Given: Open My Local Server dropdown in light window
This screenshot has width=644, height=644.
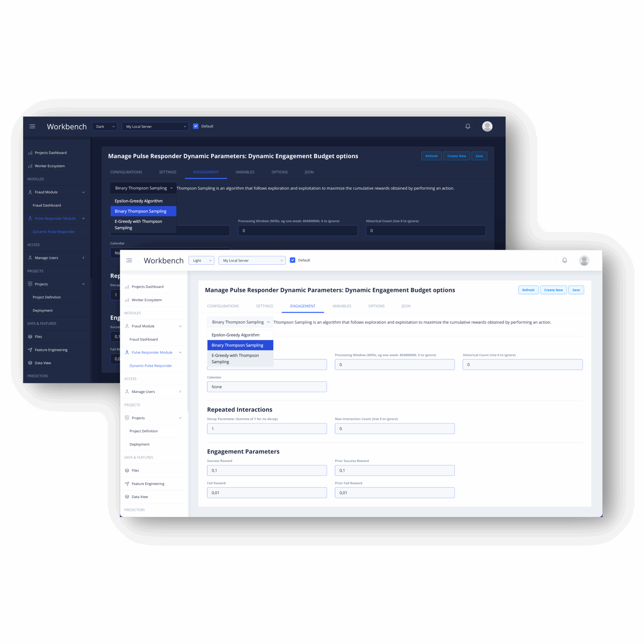Looking at the screenshot, I should pyautogui.click(x=252, y=260).
